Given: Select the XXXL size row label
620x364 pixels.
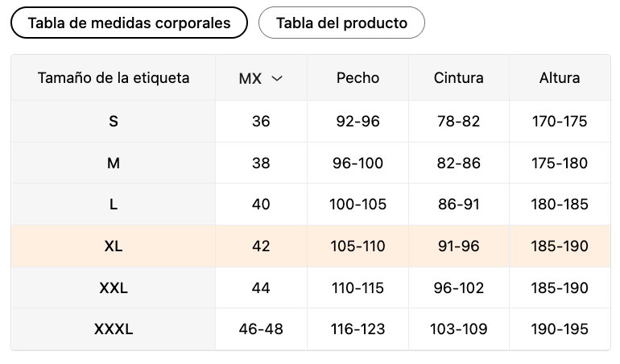Looking at the screenshot, I should [x=114, y=329].
